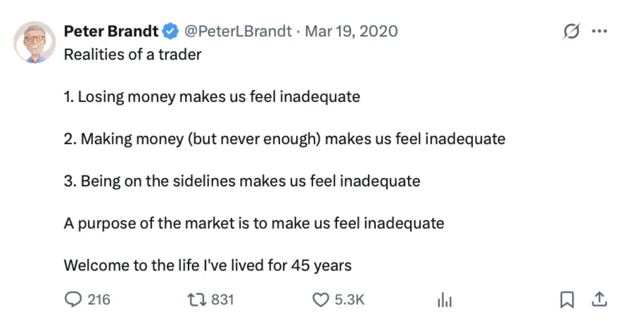Click the "Welcome to the life" sentence

pos(207,265)
